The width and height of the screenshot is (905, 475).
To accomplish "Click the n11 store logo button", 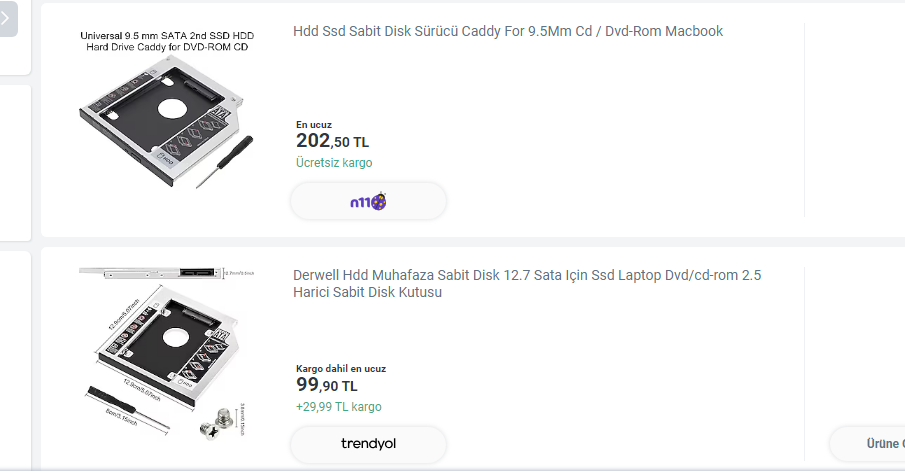I will 368,202.
